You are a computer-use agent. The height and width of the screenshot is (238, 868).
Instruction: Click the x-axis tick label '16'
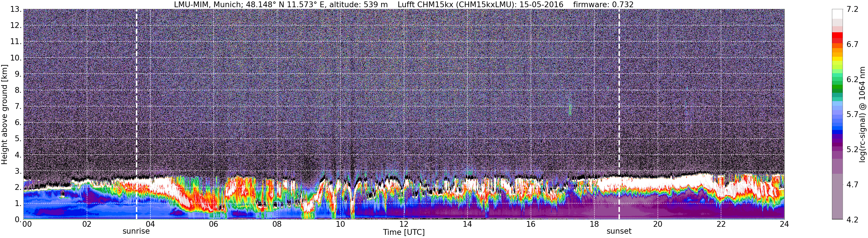coord(531,224)
